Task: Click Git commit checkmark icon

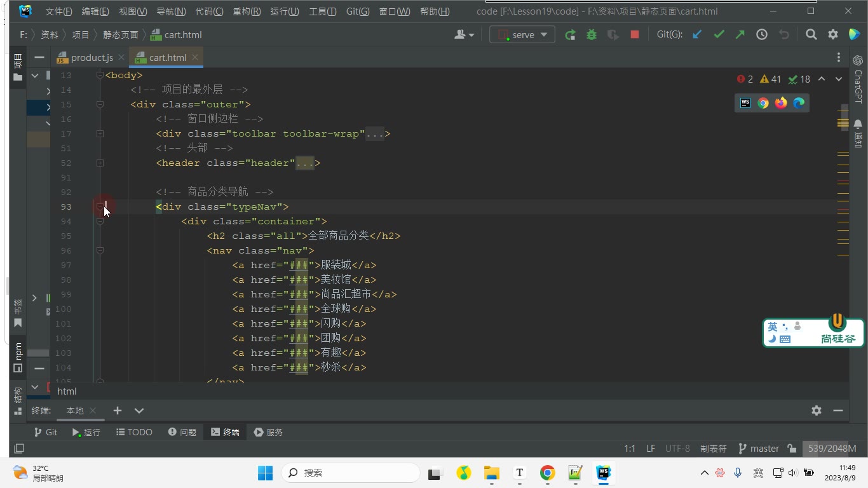Action: click(x=719, y=35)
